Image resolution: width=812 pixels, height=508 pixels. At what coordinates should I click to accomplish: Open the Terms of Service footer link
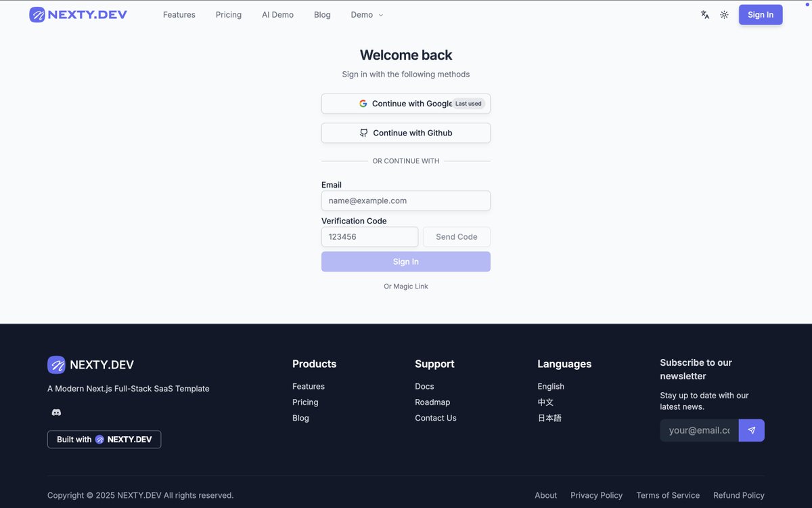(x=668, y=495)
